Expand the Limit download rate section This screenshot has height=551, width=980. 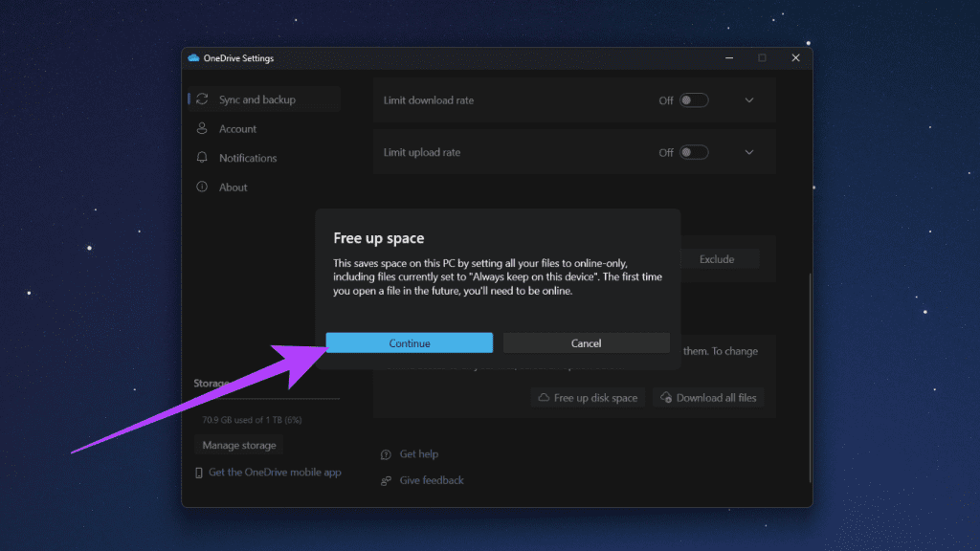(749, 99)
